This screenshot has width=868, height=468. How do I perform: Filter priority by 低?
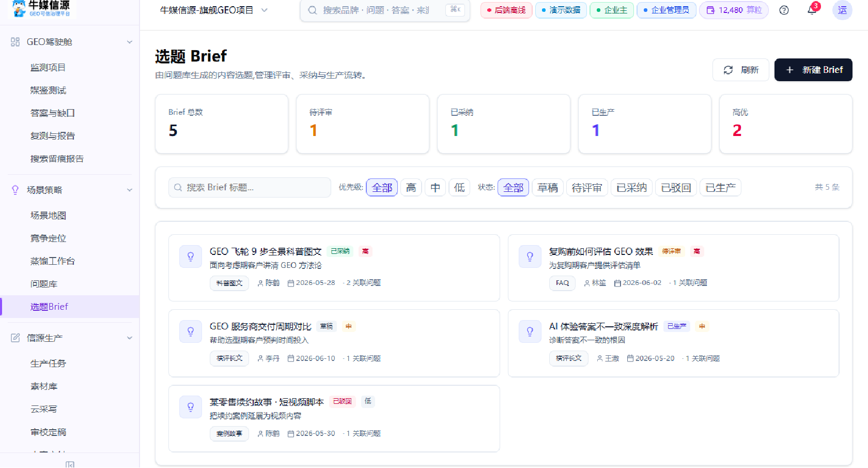pos(459,187)
